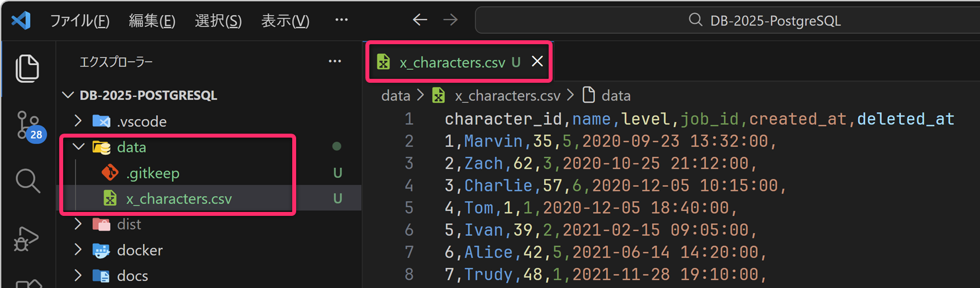
Task: Click the DB-2025-PostgreSQL search box
Action: (726, 21)
